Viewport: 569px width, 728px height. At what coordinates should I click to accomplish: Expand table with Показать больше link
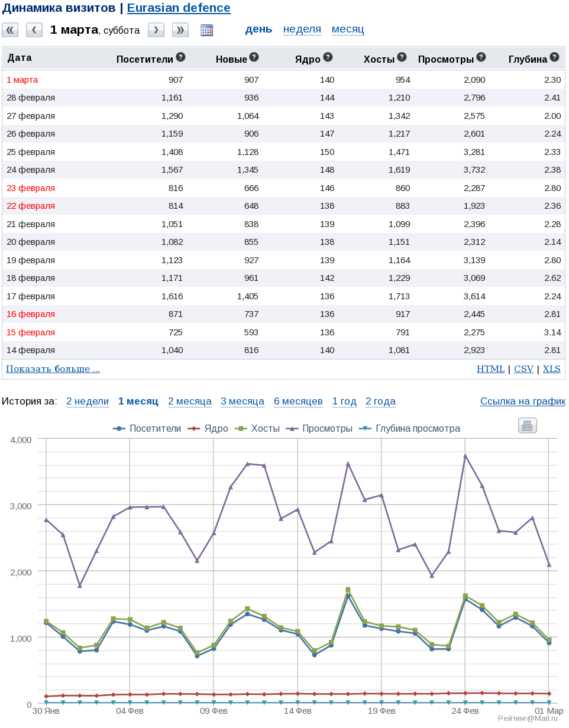click(53, 369)
